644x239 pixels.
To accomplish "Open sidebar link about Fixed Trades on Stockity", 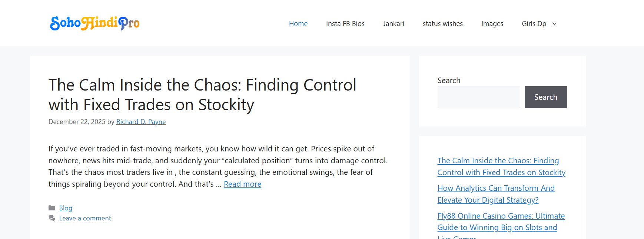I will [x=501, y=166].
